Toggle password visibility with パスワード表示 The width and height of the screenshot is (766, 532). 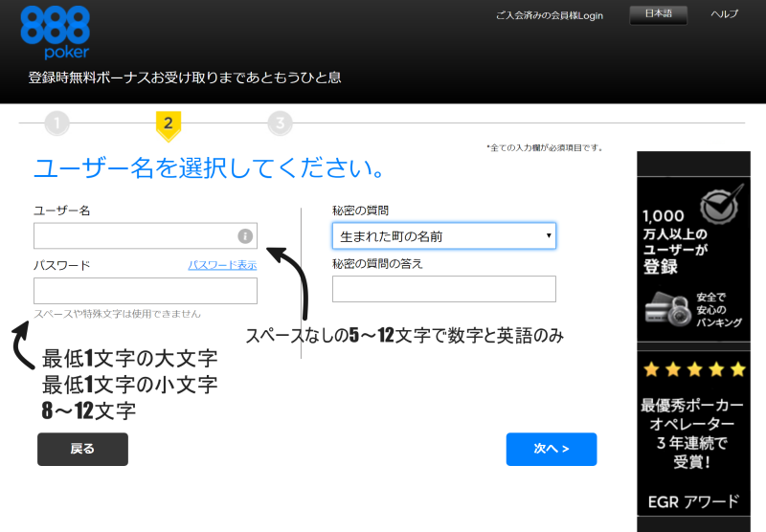(222, 265)
